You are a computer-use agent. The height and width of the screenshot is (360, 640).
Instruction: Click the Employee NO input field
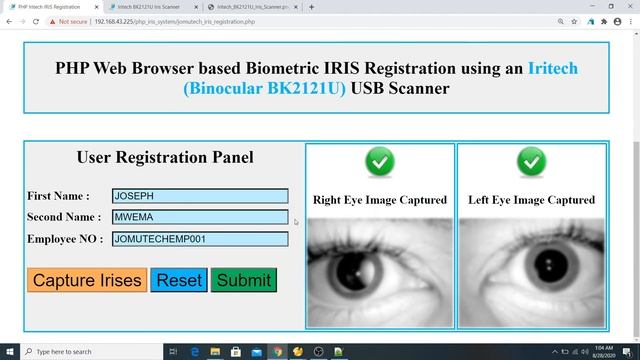(x=200, y=239)
